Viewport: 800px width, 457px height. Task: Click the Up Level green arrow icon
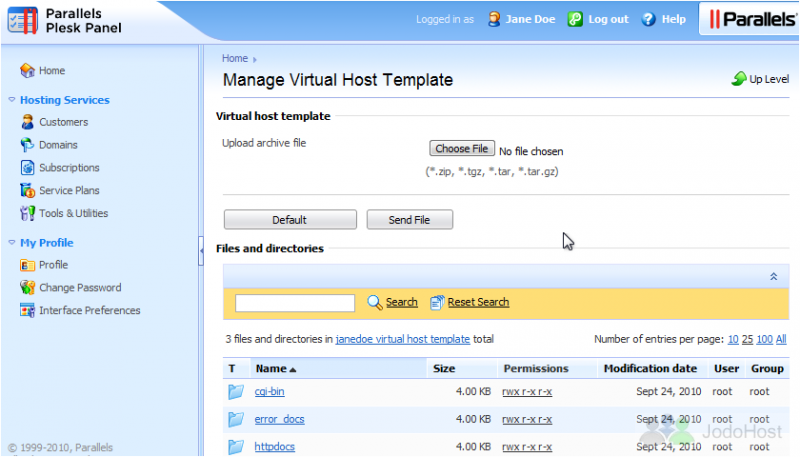739,79
